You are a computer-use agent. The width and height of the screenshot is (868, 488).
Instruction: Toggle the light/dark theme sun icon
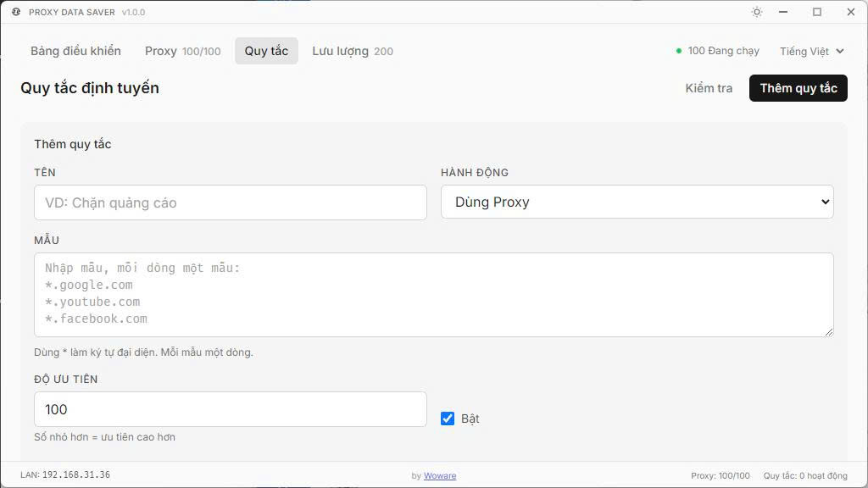tap(757, 12)
